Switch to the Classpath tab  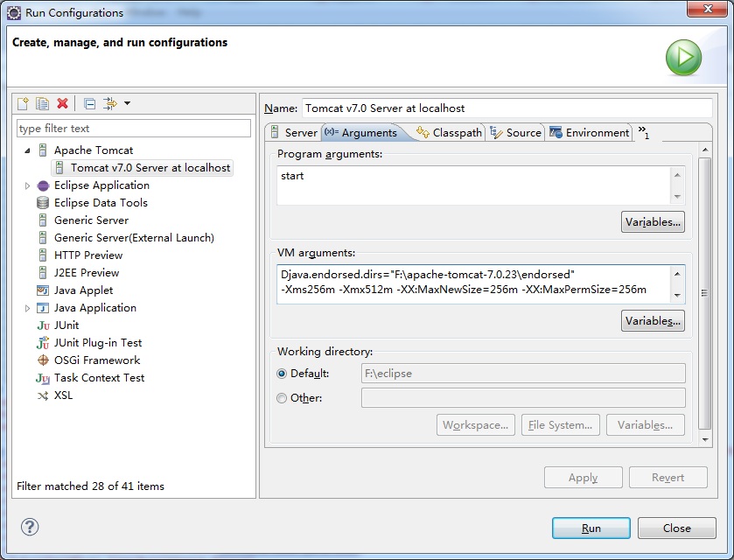tap(450, 133)
